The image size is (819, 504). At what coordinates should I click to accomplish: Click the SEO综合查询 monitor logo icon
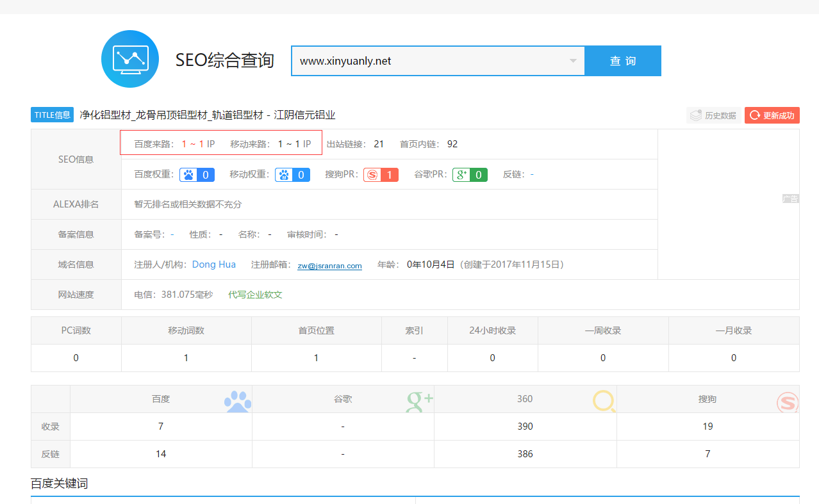tap(129, 58)
